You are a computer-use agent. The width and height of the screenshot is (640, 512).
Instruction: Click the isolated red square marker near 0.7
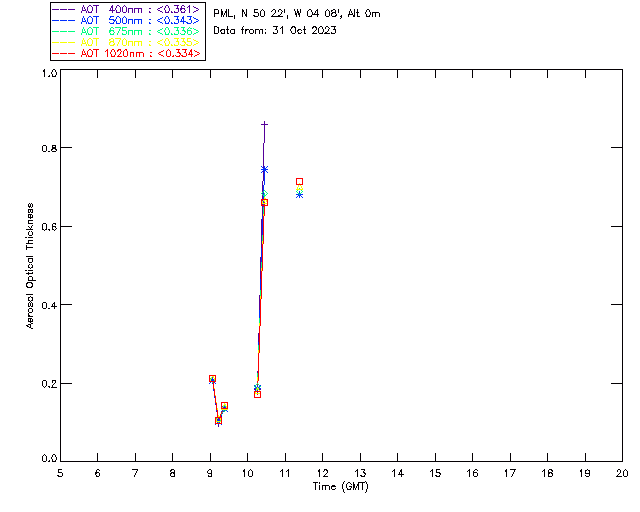[x=299, y=182]
